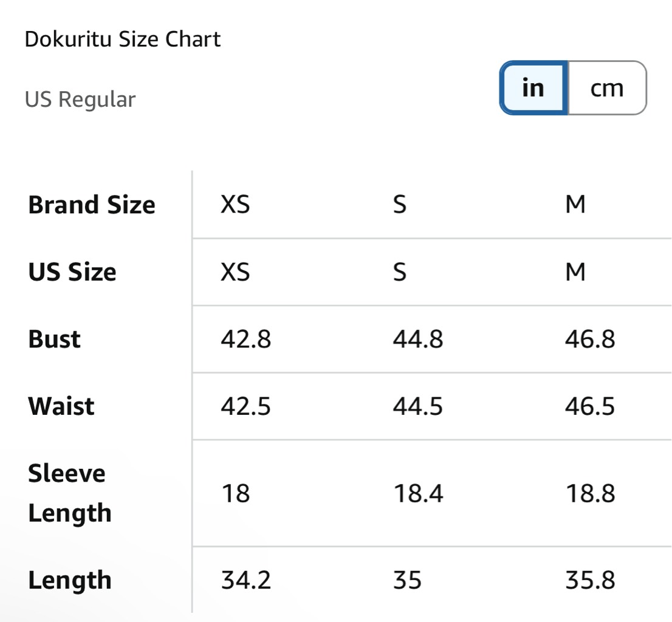Click the Waist row header
The height and width of the screenshot is (622, 672).
click(61, 406)
